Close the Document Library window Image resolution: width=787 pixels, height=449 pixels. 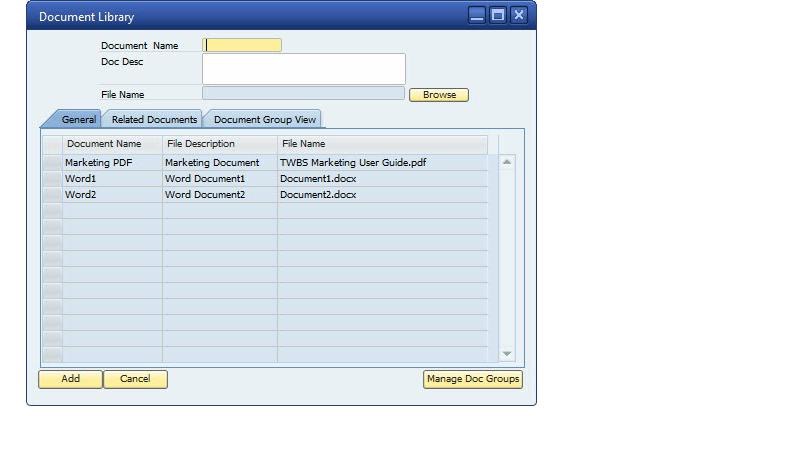tap(518, 15)
